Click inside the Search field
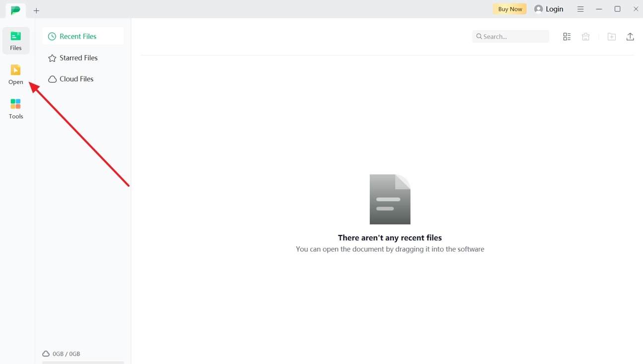Screen dimensions: 643x364 [x=510, y=36]
